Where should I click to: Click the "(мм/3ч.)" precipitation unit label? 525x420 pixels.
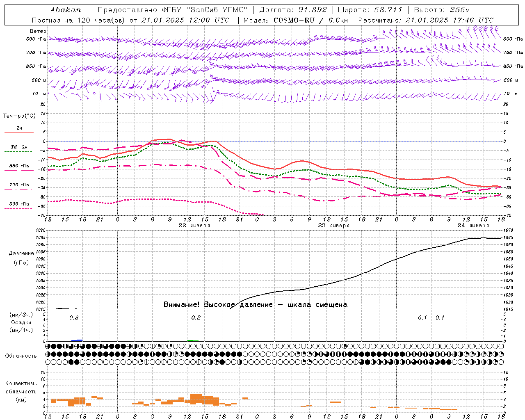click(x=21, y=315)
